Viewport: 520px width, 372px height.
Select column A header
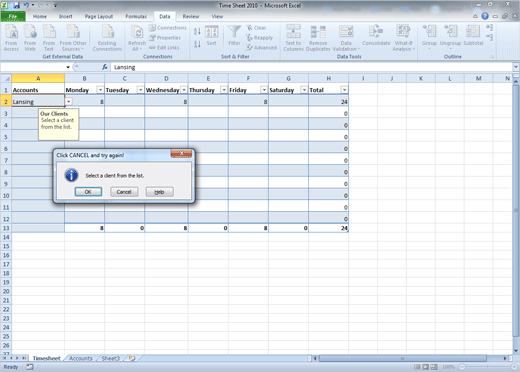(38, 78)
